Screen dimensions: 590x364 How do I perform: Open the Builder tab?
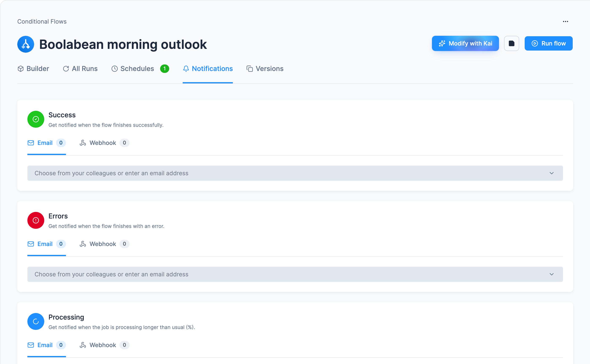point(33,69)
